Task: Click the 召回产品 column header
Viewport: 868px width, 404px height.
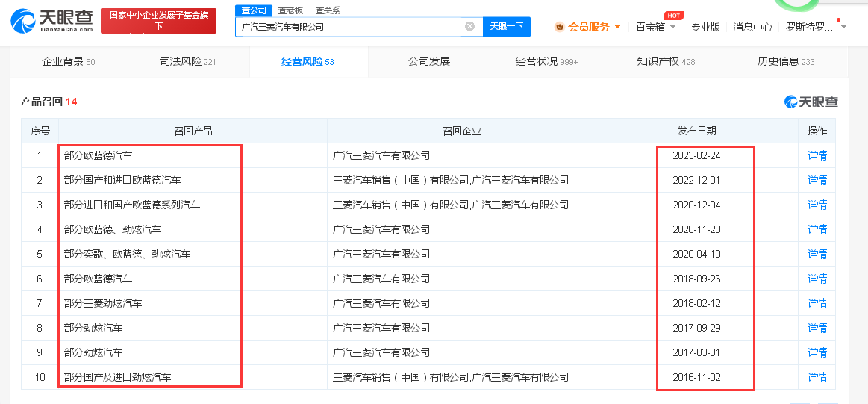Action: click(193, 131)
